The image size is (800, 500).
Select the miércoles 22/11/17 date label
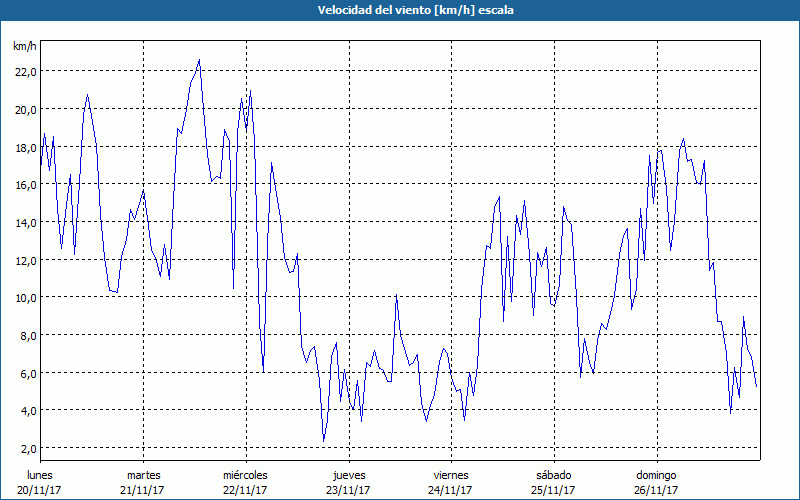click(x=245, y=482)
